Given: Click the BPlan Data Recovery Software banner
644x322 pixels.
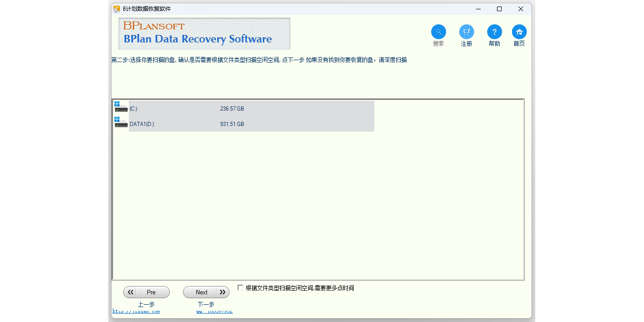Looking at the screenshot, I should point(204,34).
